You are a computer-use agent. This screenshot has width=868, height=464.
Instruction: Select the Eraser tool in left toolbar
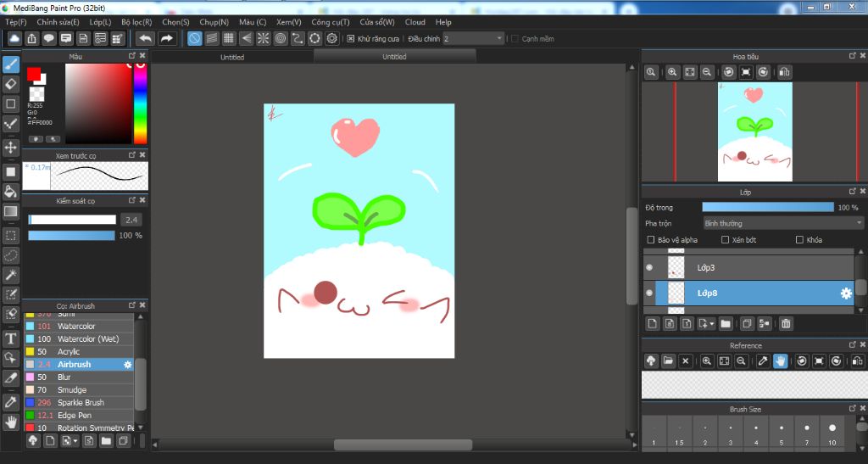click(11, 84)
